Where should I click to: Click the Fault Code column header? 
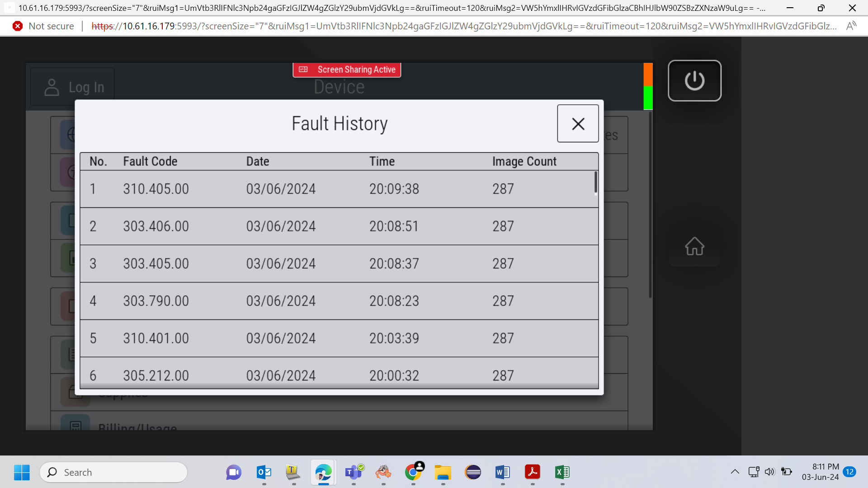coord(150,161)
